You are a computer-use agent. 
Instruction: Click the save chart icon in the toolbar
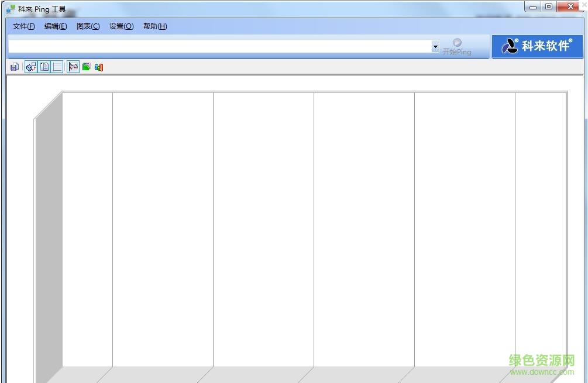click(15, 67)
